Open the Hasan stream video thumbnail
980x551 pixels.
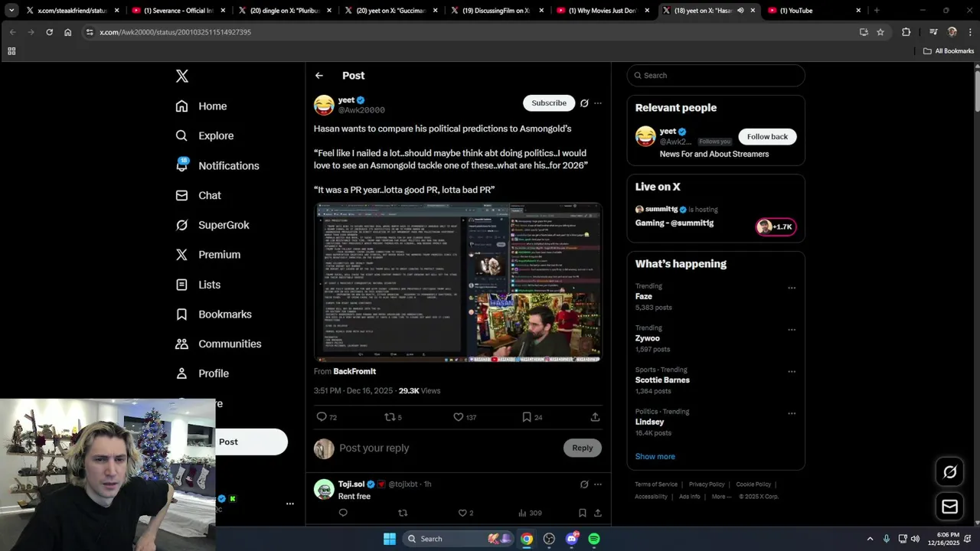[x=458, y=282]
